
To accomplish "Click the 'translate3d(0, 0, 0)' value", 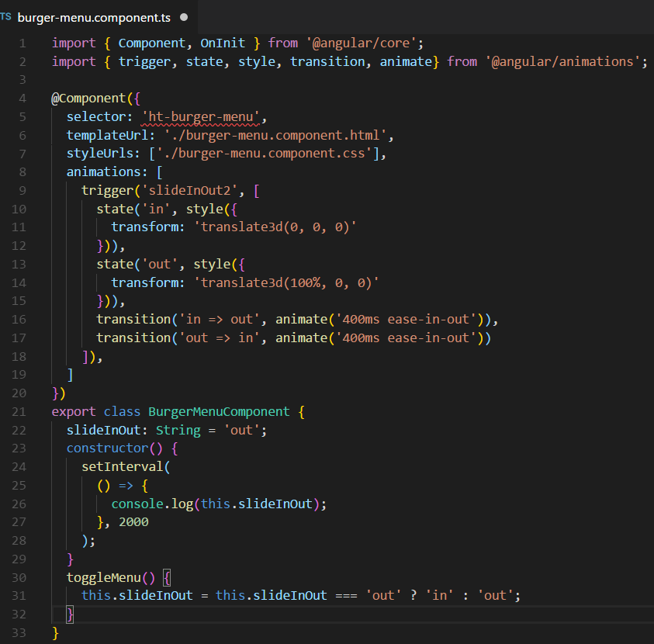I will 275,227.
